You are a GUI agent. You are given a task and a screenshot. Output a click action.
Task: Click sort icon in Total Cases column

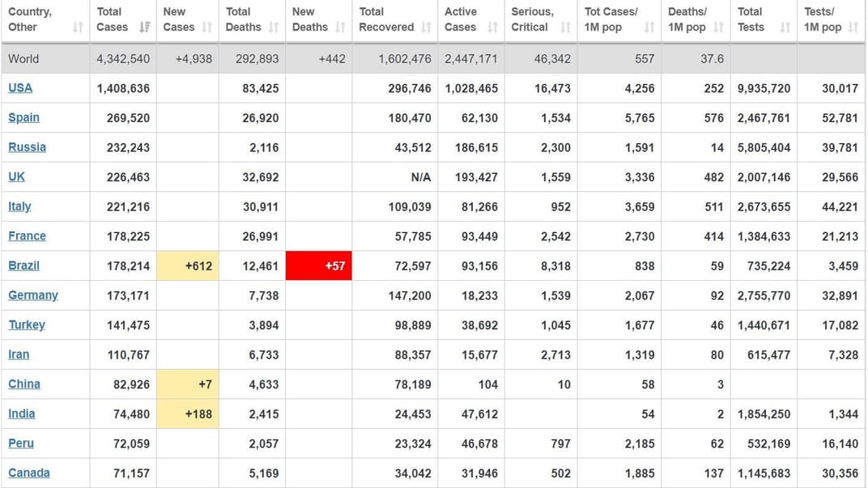coord(144,28)
